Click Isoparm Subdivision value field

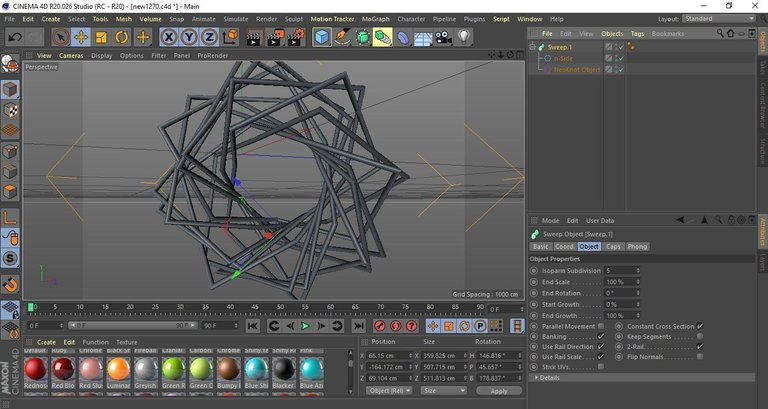[622, 270]
